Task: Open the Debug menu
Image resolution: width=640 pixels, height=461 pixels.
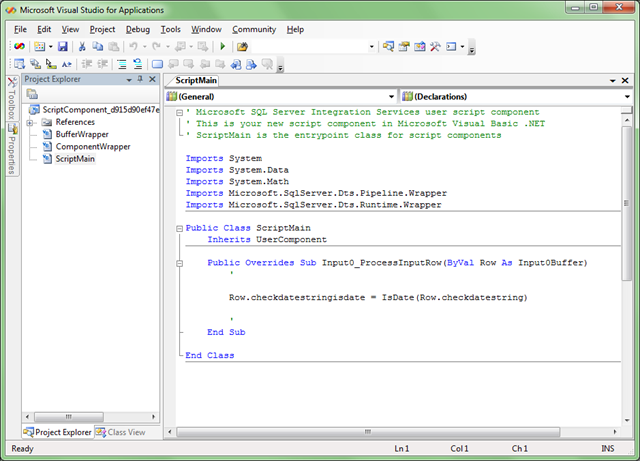Action: (x=138, y=30)
